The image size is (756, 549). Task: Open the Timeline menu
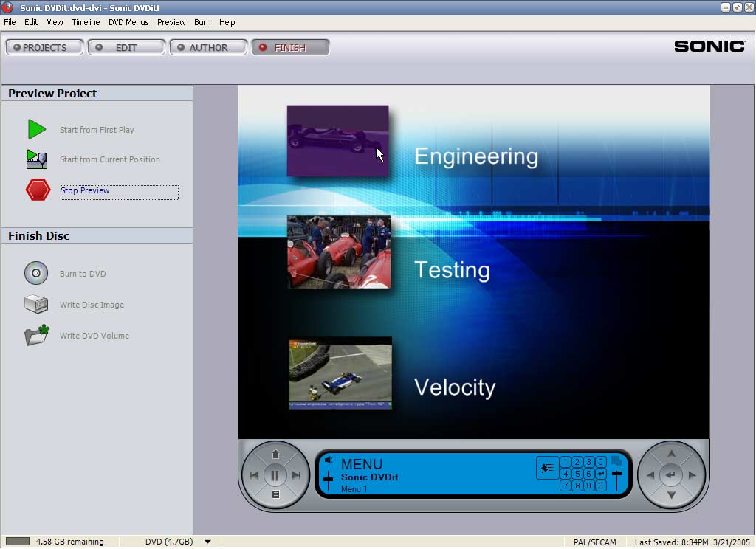[86, 22]
